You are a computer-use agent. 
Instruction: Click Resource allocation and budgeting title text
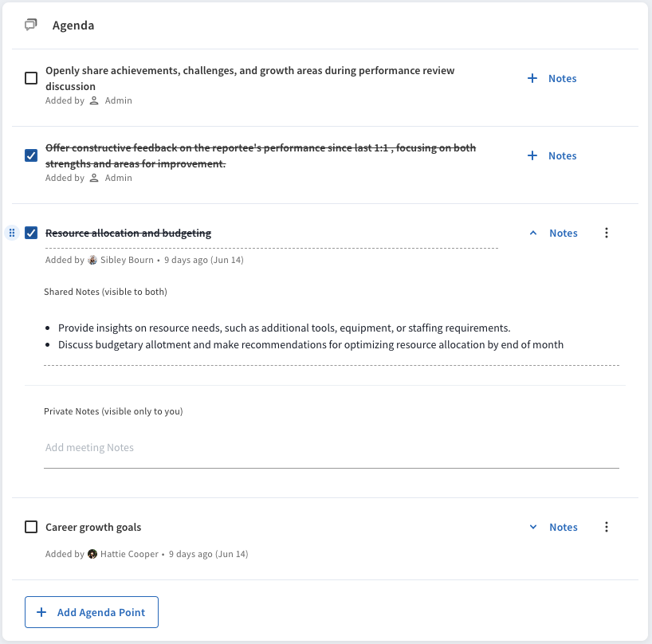point(128,234)
